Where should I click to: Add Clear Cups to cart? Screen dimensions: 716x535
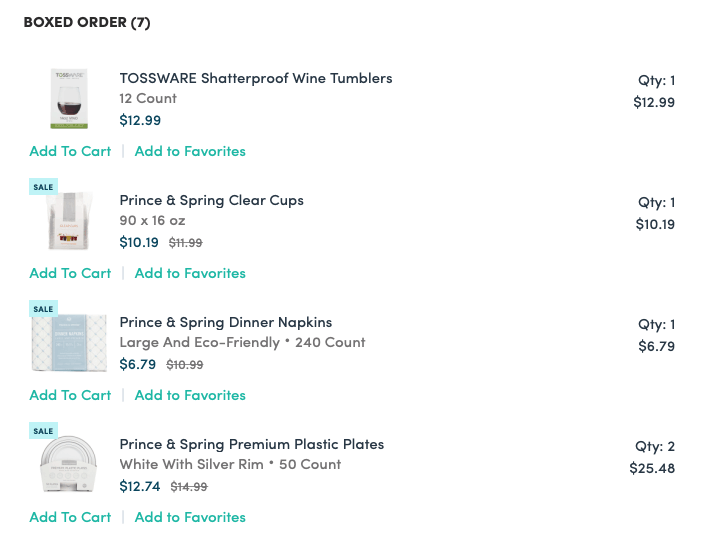coord(70,273)
